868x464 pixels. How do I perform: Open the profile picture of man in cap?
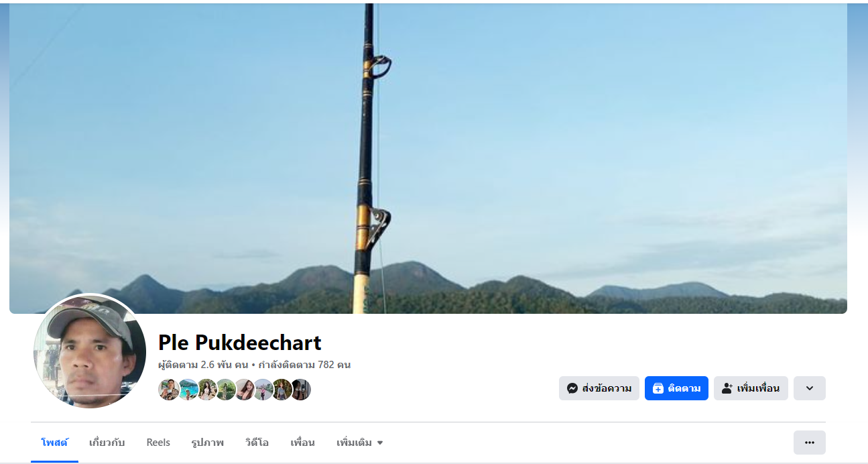coord(90,352)
